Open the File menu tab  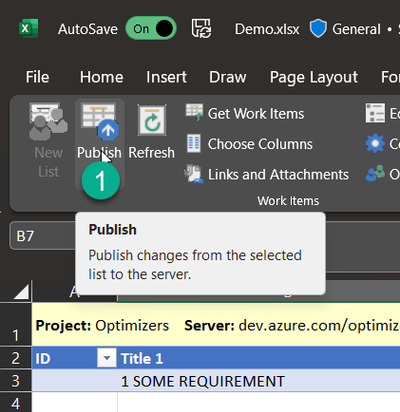click(38, 77)
